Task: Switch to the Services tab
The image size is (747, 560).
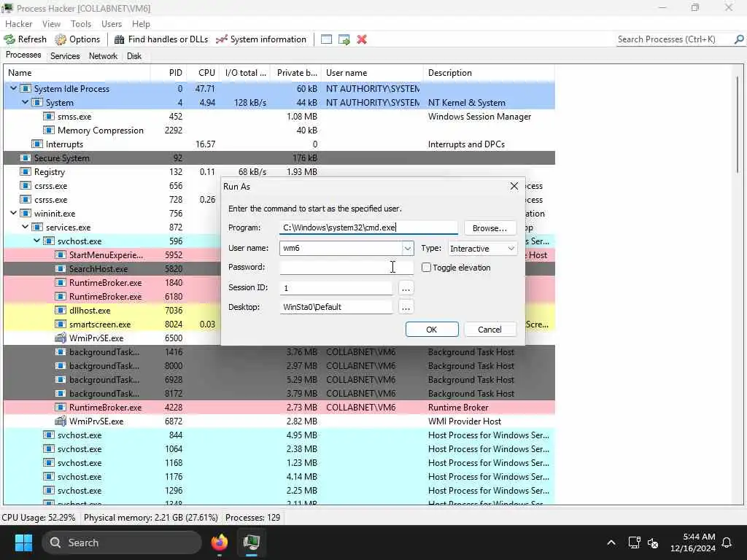Action: [x=65, y=55]
